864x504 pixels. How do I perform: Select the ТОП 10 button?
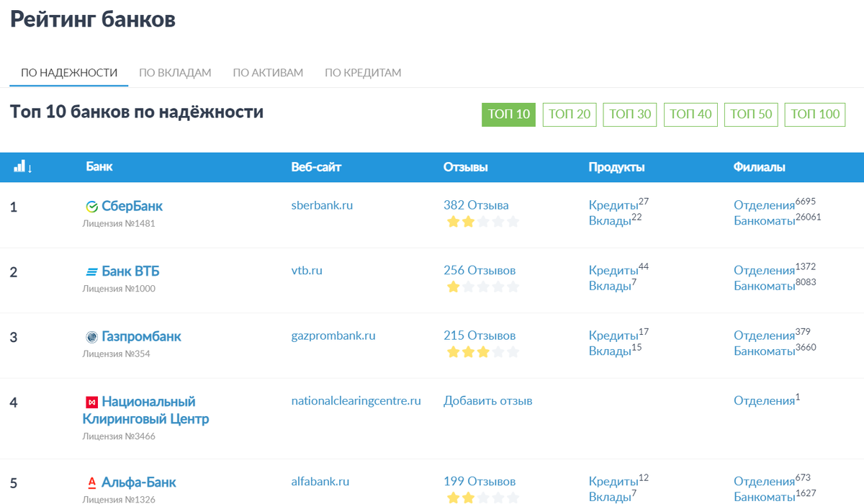point(508,114)
